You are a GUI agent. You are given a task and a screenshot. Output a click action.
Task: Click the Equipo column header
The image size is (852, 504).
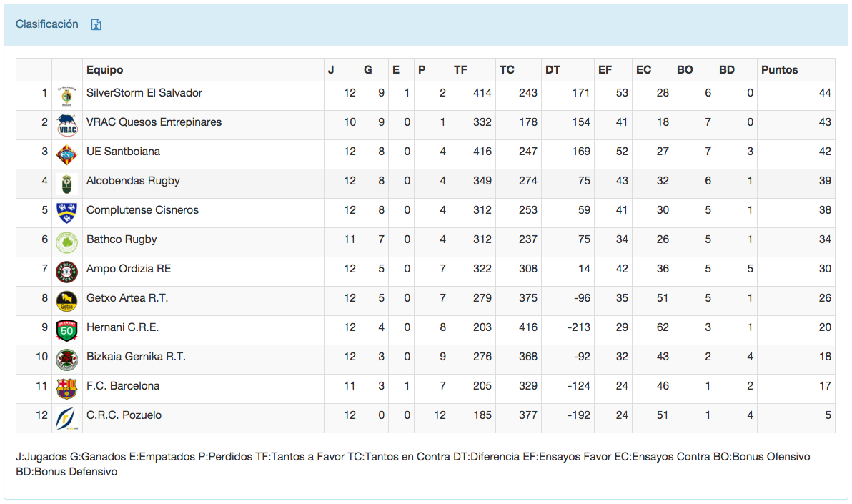pyautogui.click(x=104, y=70)
